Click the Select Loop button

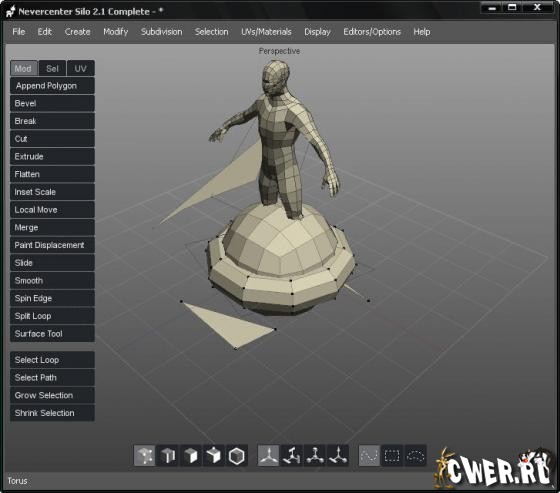coord(52,360)
